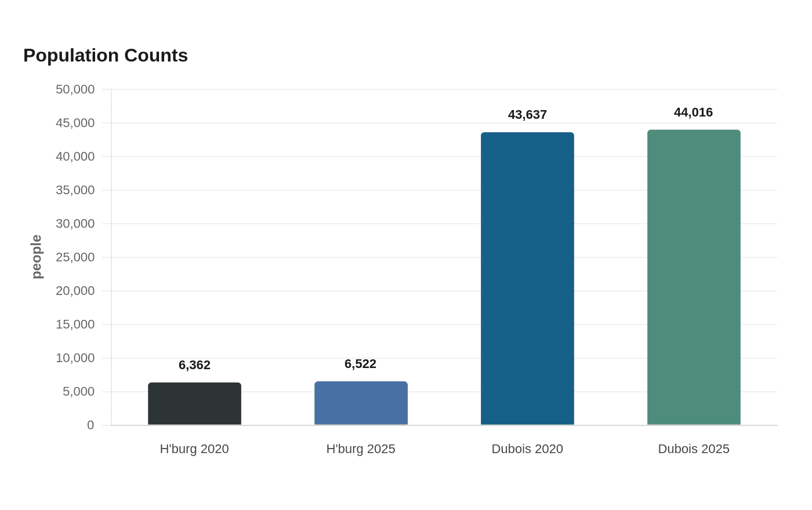The width and height of the screenshot is (812, 510).
Task: Click the 25,000 y-axis tick label
Action: [75, 257]
